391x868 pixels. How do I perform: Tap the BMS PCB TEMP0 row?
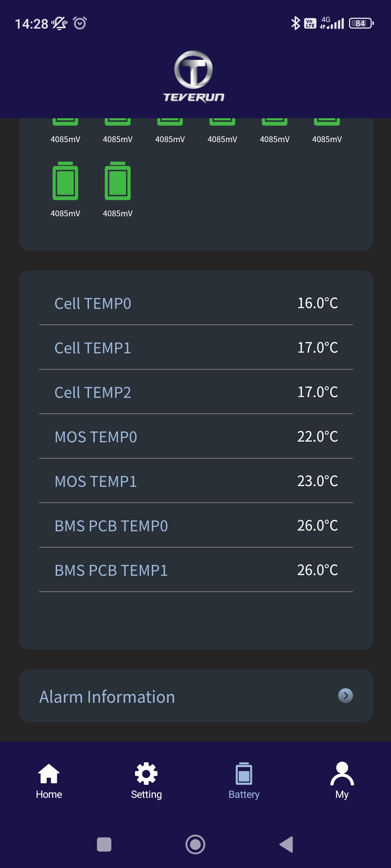(x=196, y=526)
